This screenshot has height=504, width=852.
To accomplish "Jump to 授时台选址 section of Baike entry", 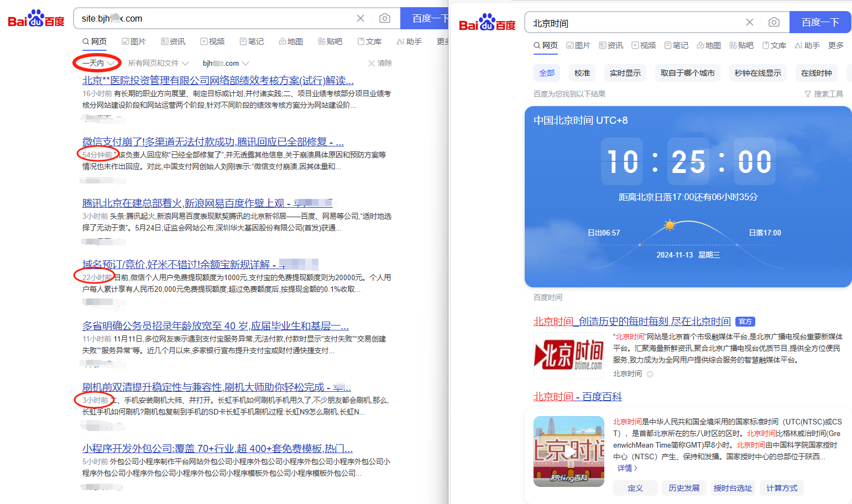I will (733, 488).
